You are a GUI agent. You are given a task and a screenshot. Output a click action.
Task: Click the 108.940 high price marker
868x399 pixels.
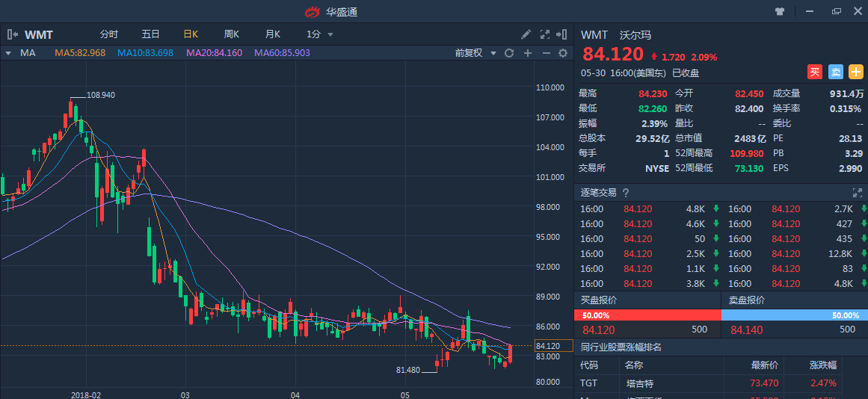coord(101,95)
